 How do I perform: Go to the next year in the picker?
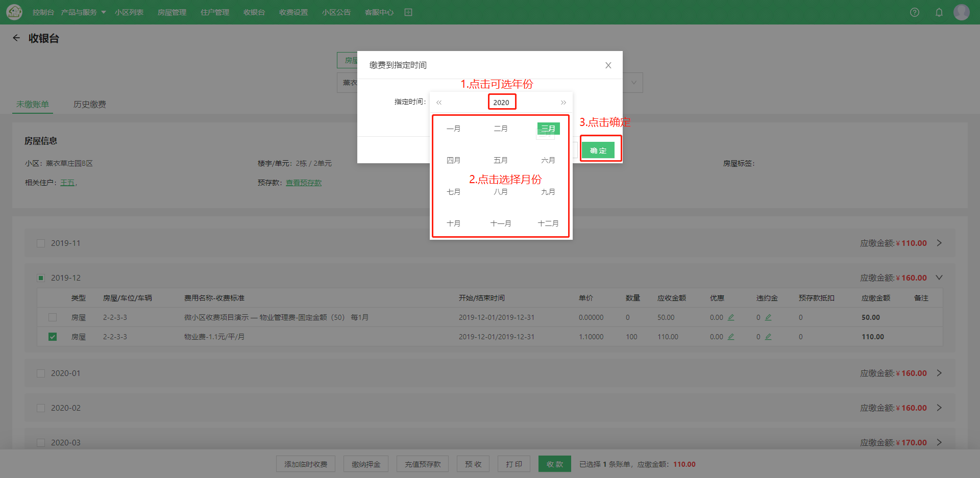click(563, 103)
